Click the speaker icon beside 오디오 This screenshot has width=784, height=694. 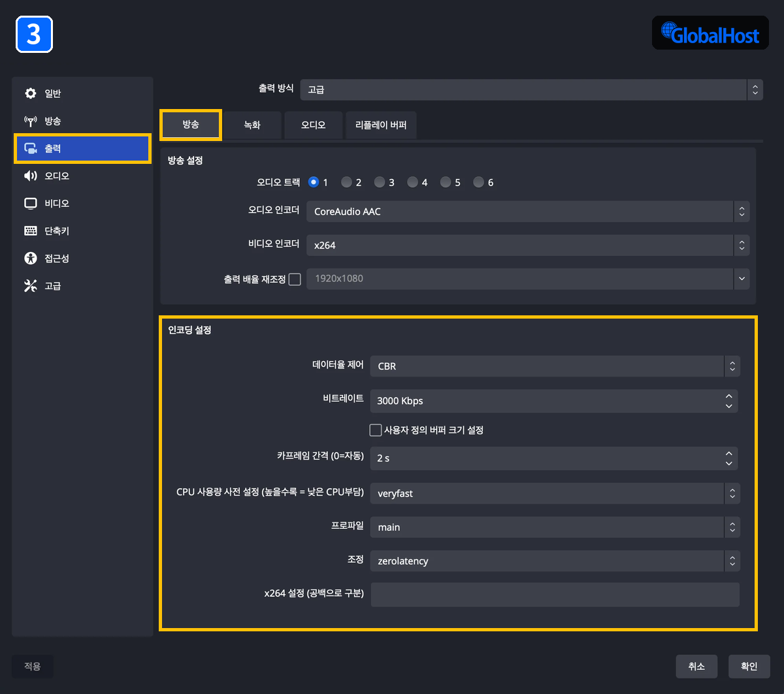(x=31, y=176)
